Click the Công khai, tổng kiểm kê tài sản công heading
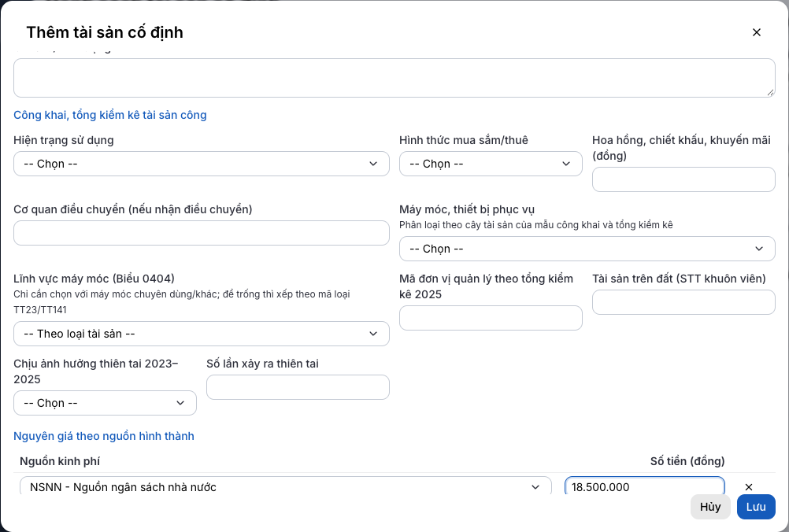The height and width of the screenshot is (532, 789). click(110, 115)
